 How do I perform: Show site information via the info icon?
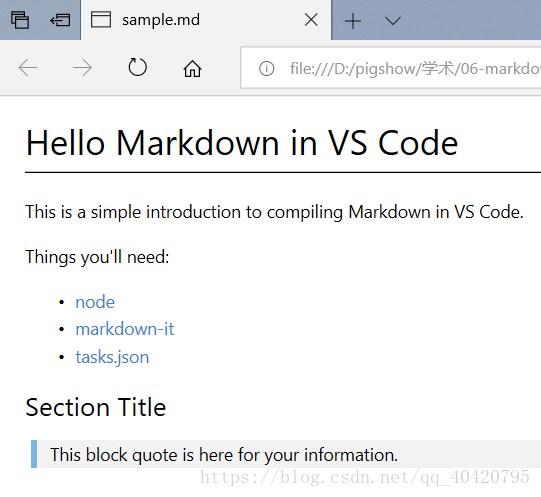tap(267, 68)
